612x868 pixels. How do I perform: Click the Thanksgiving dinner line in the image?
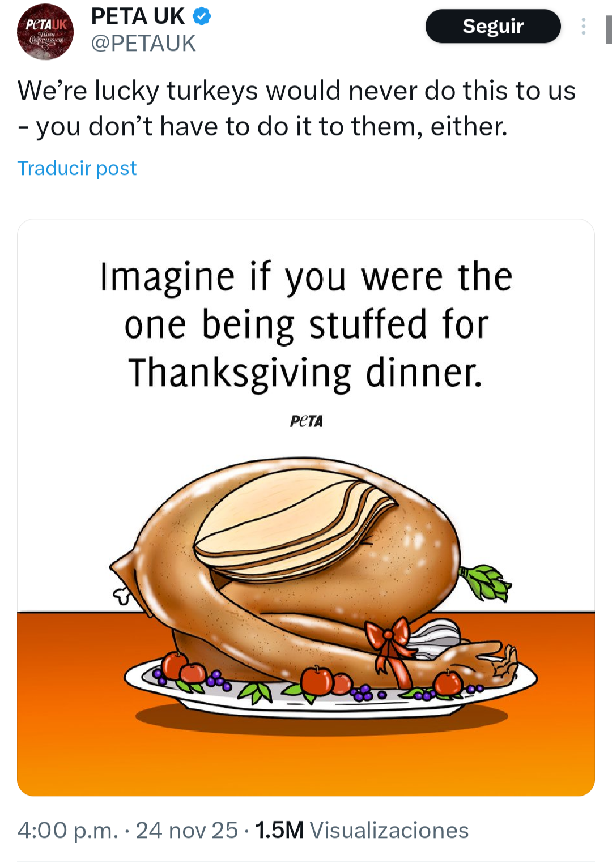(x=306, y=373)
